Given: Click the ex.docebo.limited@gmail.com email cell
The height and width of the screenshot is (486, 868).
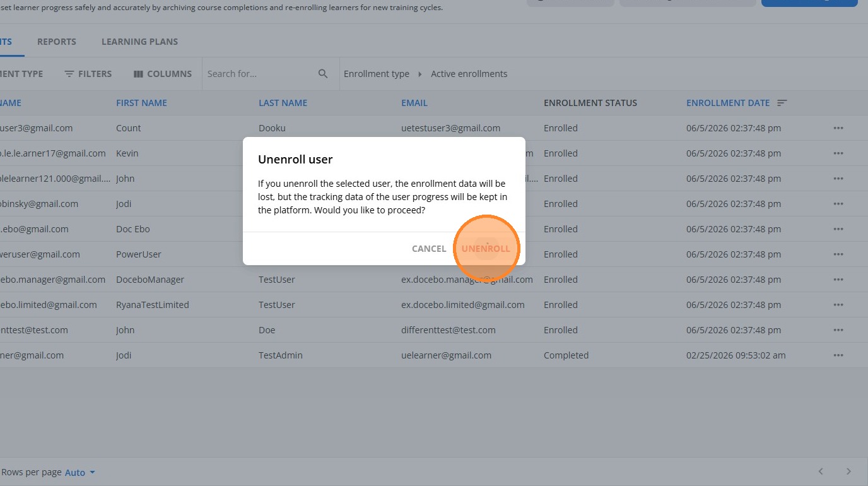Looking at the screenshot, I should point(463,305).
